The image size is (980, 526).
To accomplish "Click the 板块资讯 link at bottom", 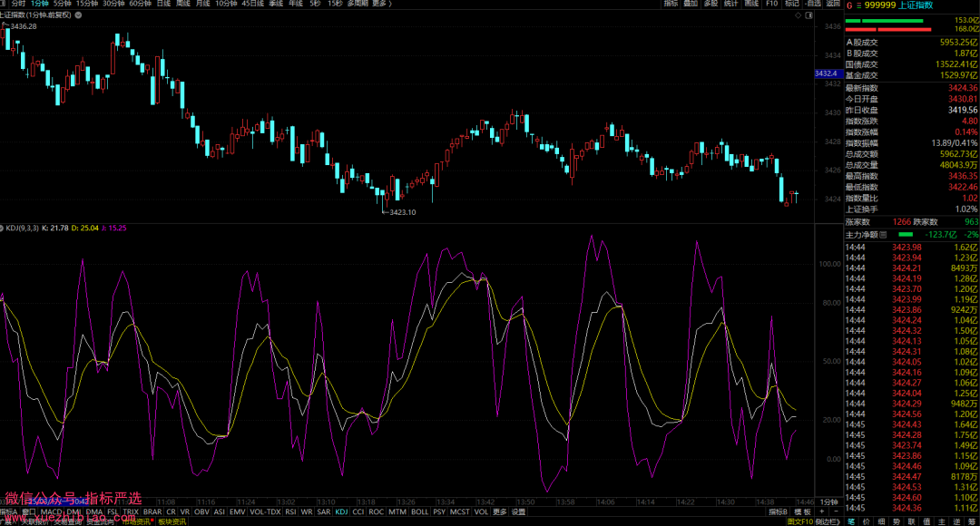I will tap(171, 521).
